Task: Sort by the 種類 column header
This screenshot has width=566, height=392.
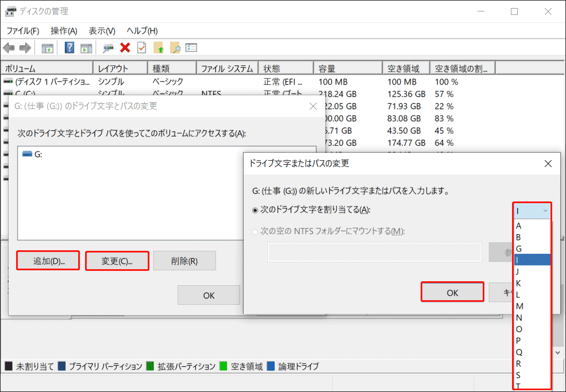Action: tap(172, 68)
